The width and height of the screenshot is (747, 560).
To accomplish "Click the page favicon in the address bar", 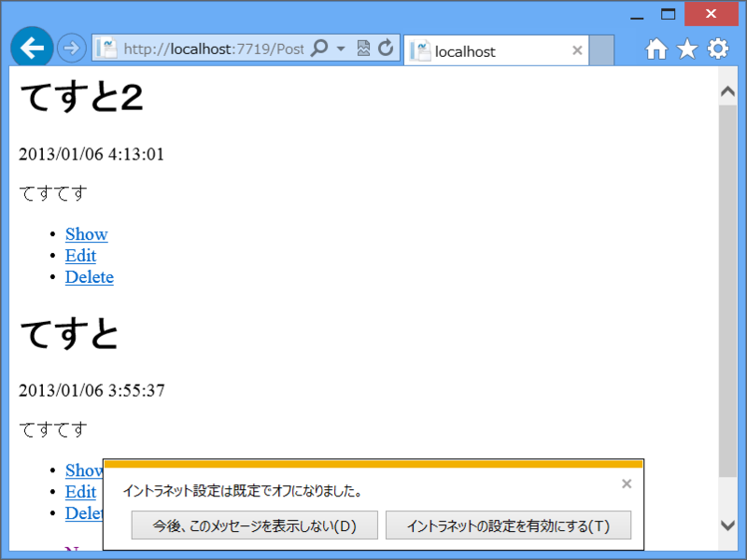I will click(106, 49).
